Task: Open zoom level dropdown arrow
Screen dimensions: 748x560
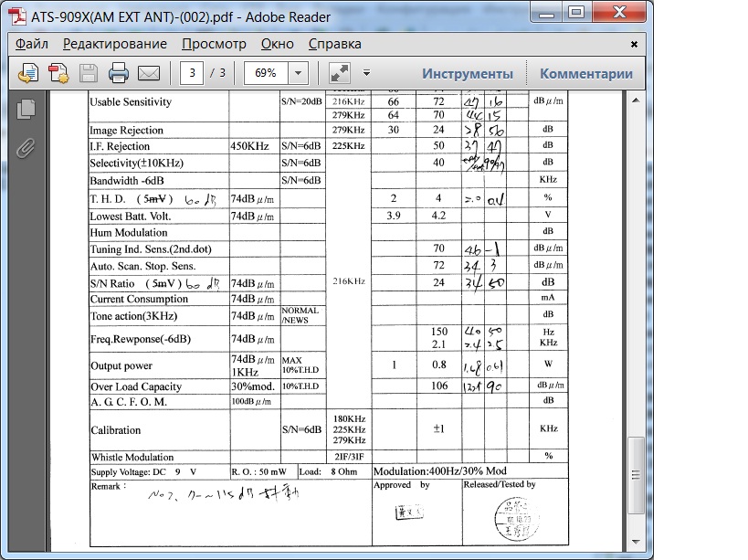Action: 298,73
